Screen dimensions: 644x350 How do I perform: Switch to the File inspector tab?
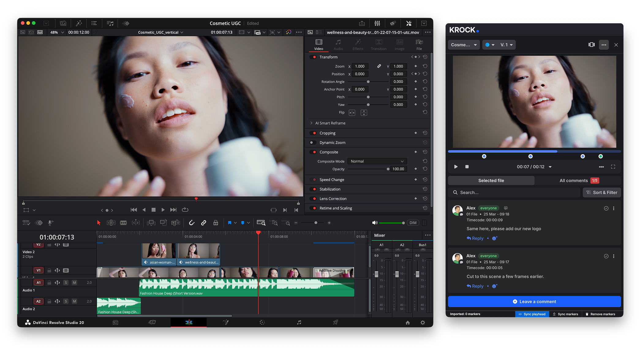(419, 45)
